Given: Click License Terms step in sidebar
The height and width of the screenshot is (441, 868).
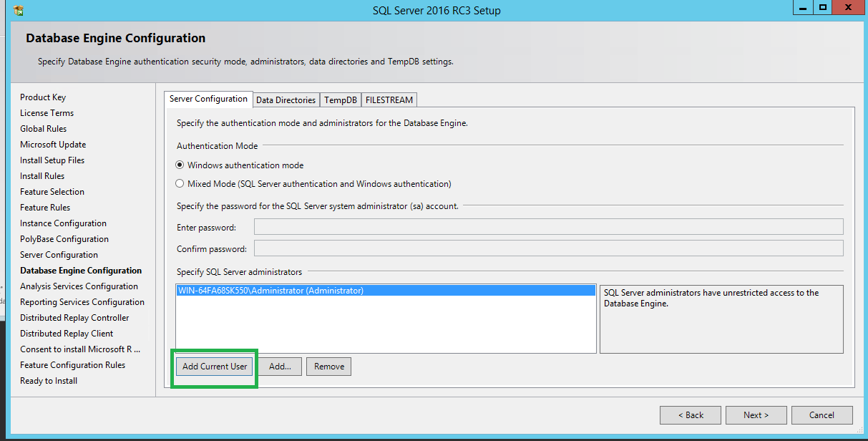Looking at the screenshot, I should 47,113.
